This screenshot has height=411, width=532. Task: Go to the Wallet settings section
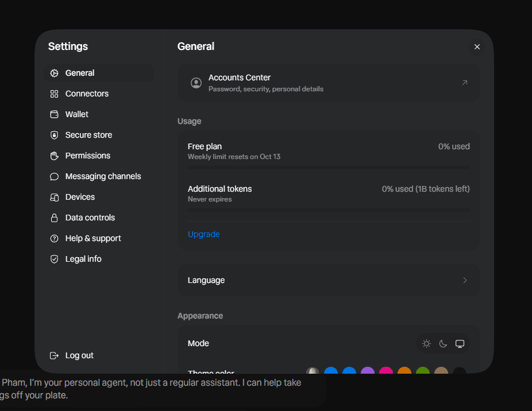click(99, 114)
